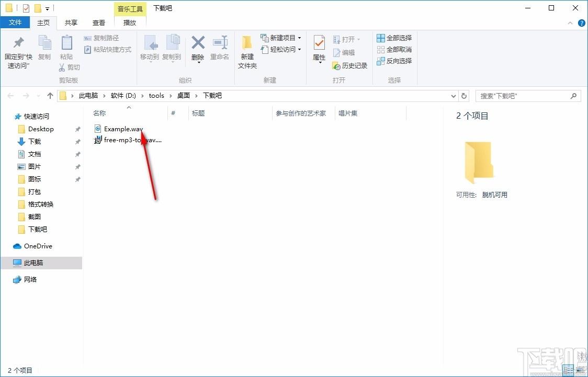The height and width of the screenshot is (377, 588).
Task: Click the search magnifier icon
Action: point(573,96)
